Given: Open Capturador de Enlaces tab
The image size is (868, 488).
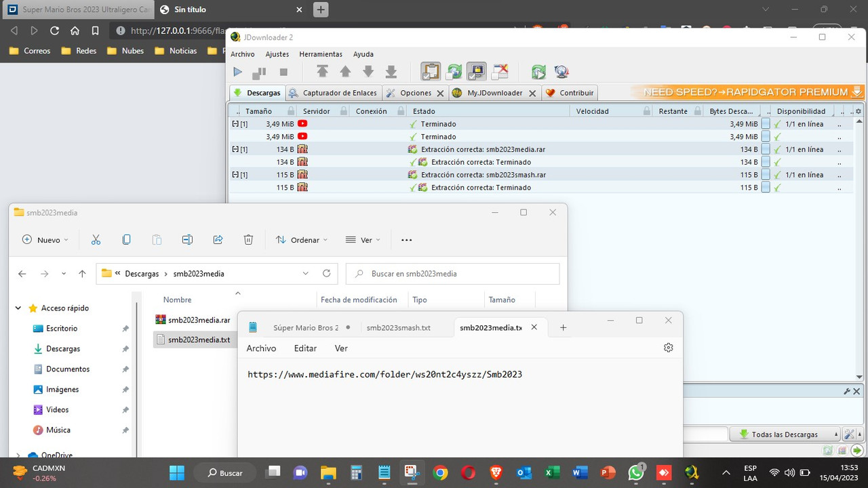Looking at the screenshot, I should [332, 93].
